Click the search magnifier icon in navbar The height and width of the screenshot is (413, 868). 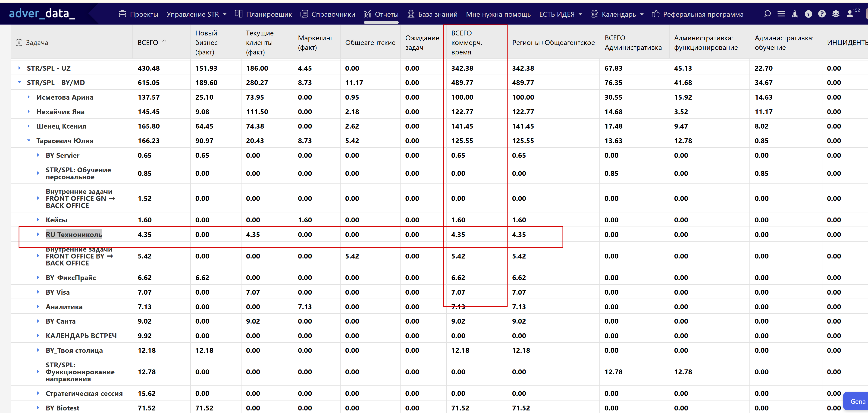[x=767, y=14]
